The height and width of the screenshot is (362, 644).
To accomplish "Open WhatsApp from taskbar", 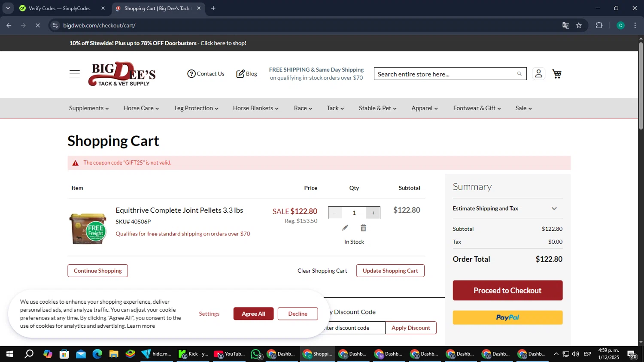I will (x=256, y=354).
